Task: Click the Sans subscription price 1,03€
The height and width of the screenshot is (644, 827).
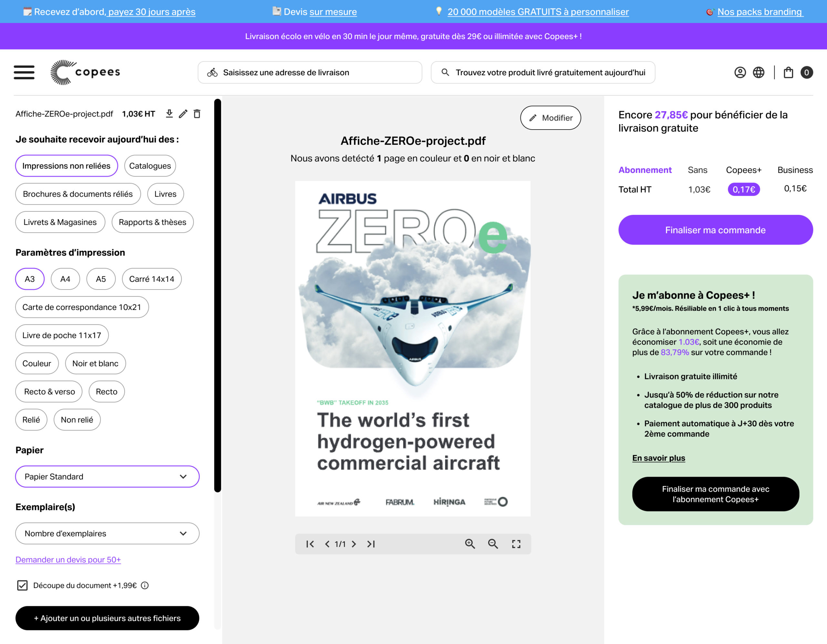Action: pos(699,189)
